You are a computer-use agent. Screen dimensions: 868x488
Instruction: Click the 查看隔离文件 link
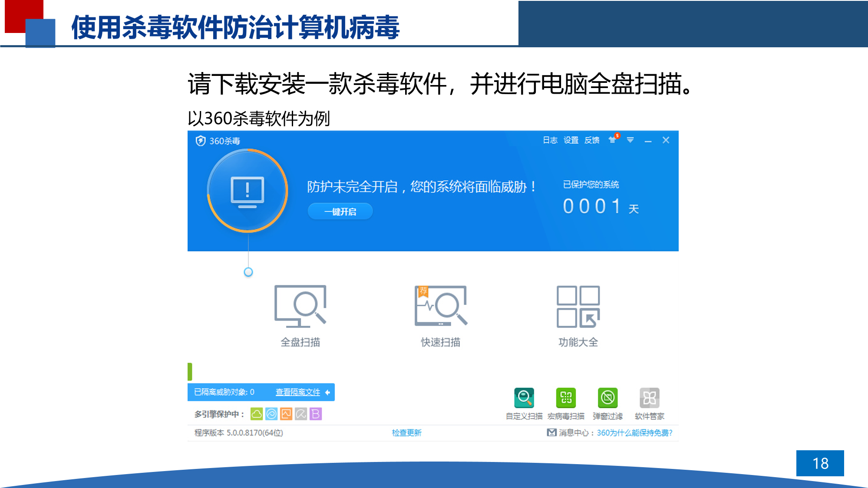coord(298,392)
